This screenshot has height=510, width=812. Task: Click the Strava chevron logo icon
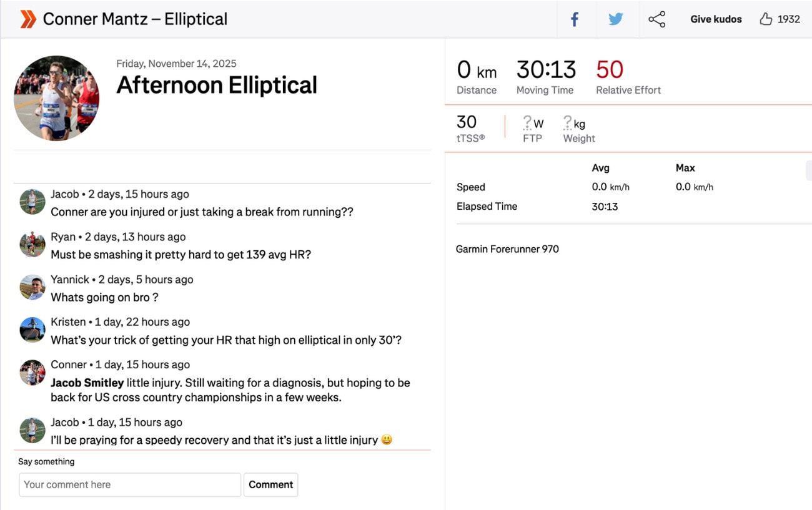tap(28, 19)
